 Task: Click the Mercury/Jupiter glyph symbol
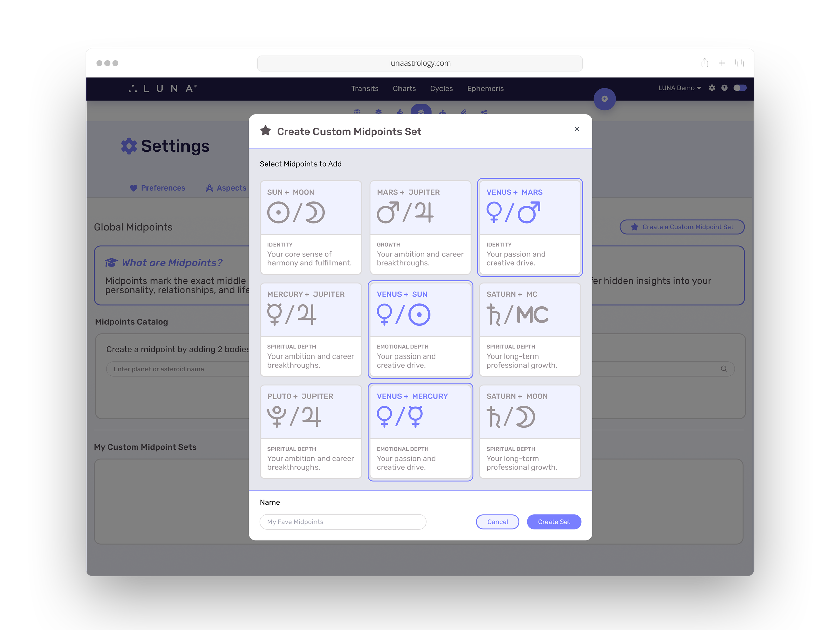(x=292, y=314)
